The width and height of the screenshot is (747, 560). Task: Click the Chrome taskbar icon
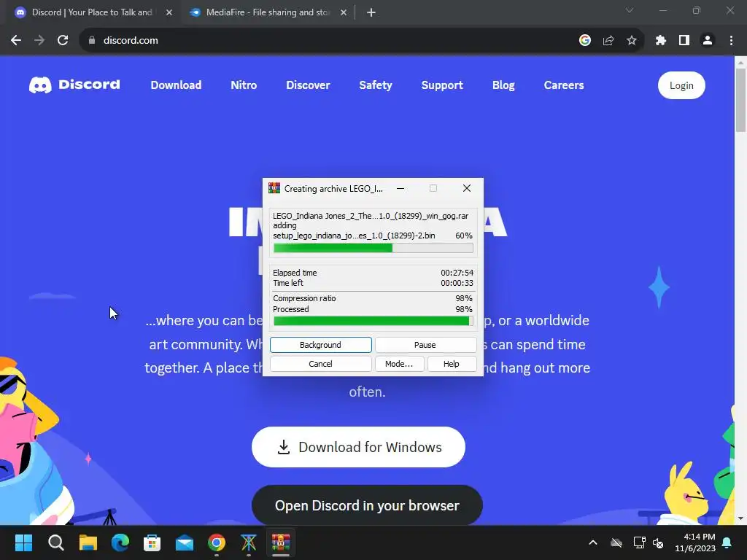[x=216, y=542]
